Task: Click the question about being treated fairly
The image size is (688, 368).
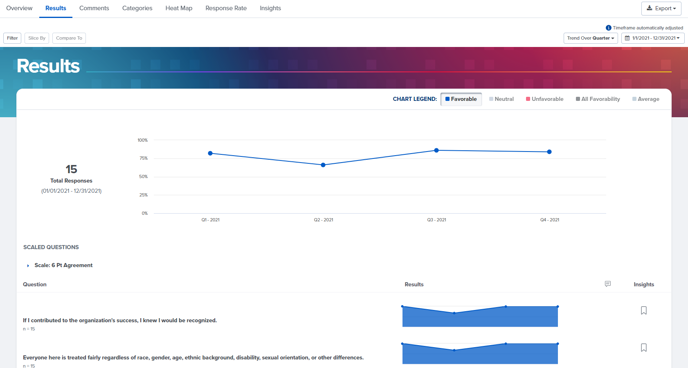Action: coord(193,357)
